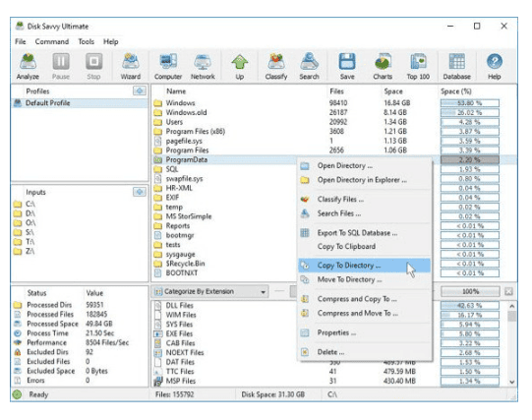
Task: Select Search Files in context menu
Action: (x=365, y=213)
